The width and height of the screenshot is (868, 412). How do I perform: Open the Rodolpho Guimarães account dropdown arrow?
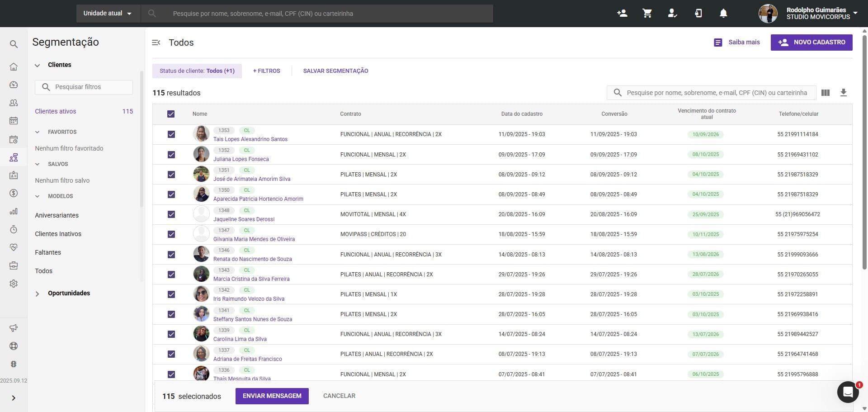click(x=855, y=13)
